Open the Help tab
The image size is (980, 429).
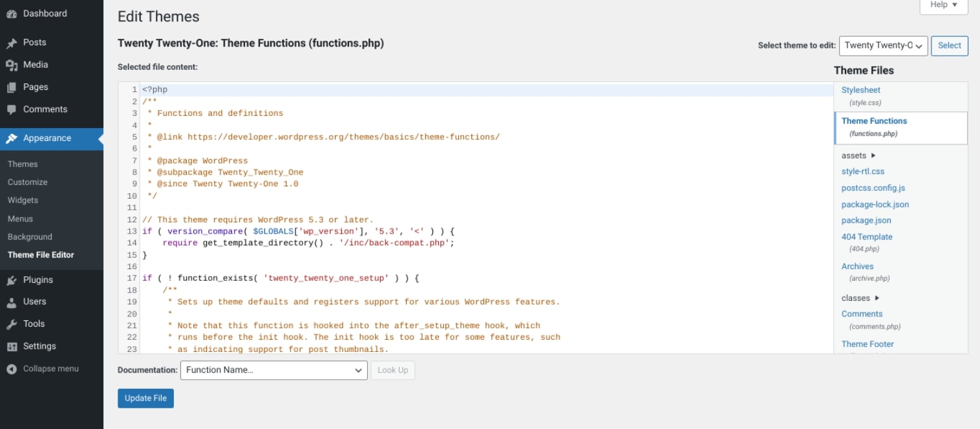coord(943,5)
